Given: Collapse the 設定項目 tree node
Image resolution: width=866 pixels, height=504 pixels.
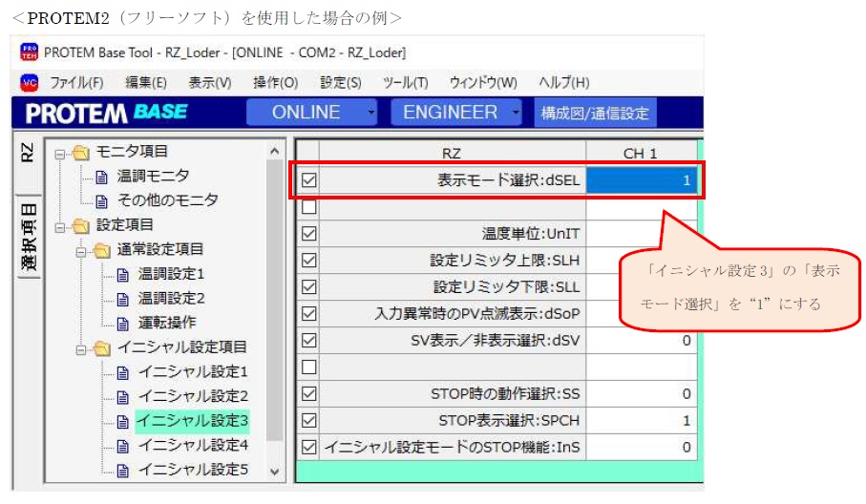Looking at the screenshot, I should pyautogui.click(x=59, y=227).
